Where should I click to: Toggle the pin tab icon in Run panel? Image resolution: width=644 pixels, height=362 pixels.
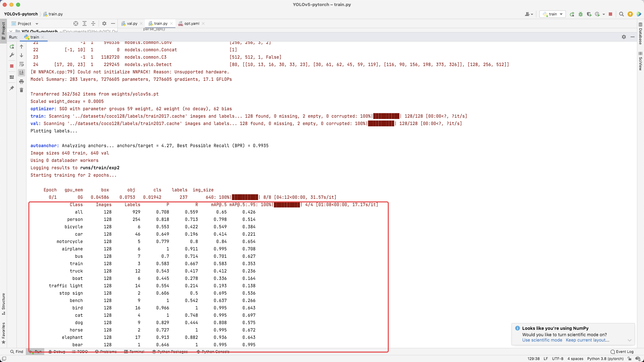[x=12, y=88]
